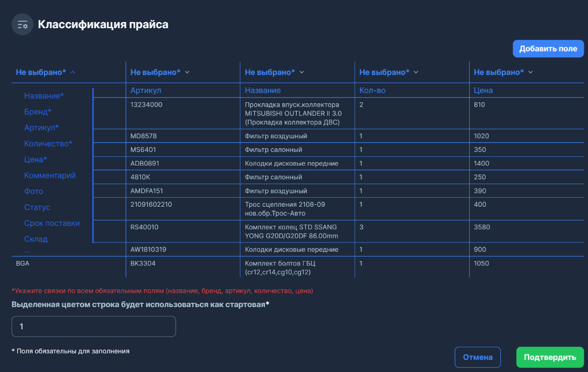
Task: Click the price classification settings icon
Action: [22, 24]
